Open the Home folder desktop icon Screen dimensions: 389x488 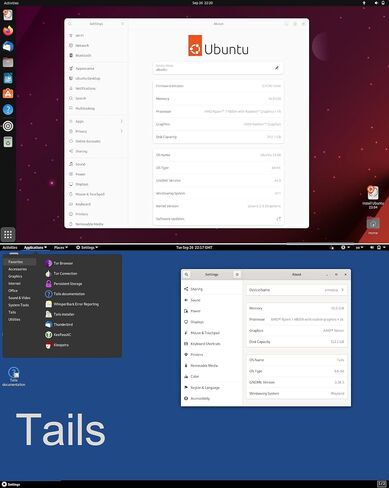coord(373,226)
